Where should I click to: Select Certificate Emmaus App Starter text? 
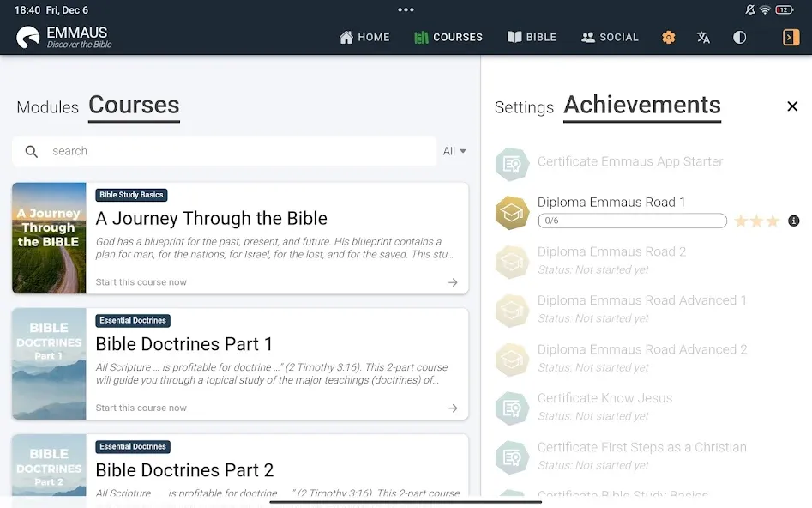tap(630, 161)
